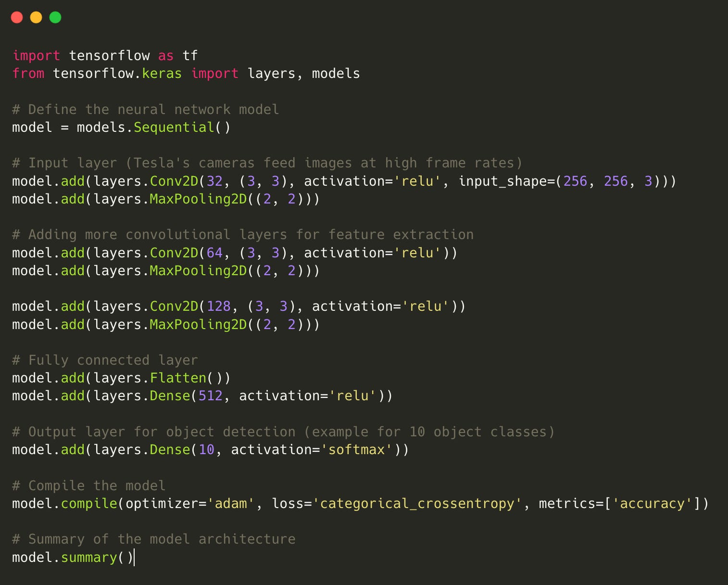
Task: Click 'Conv2D(128' in the code
Action: pyautogui.click(x=190, y=306)
